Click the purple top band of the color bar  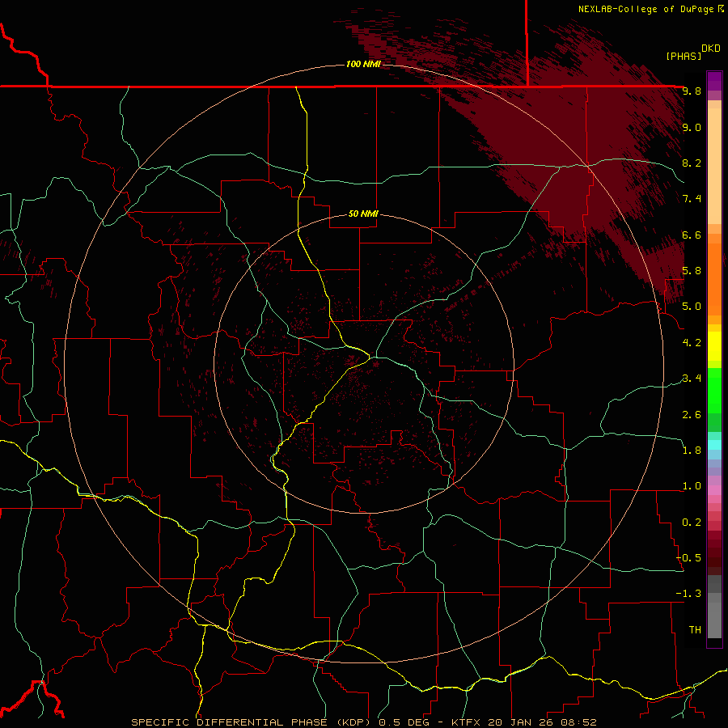click(x=714, y=81)
